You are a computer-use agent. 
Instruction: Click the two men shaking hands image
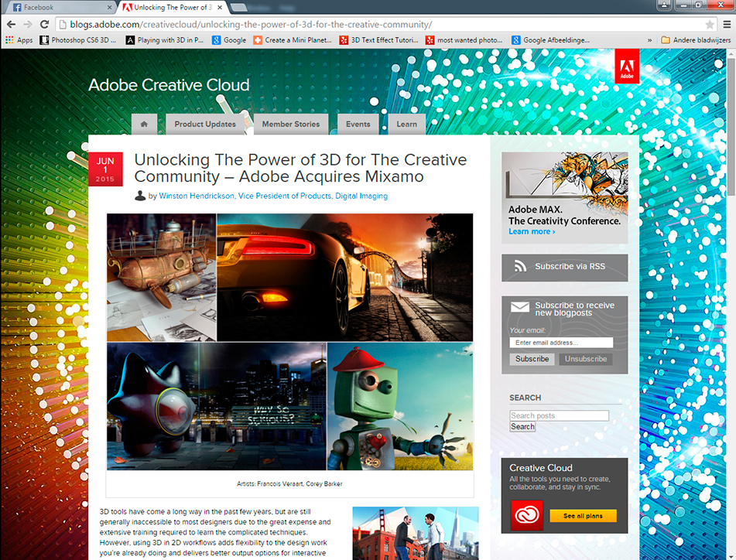tap(416, 533)
